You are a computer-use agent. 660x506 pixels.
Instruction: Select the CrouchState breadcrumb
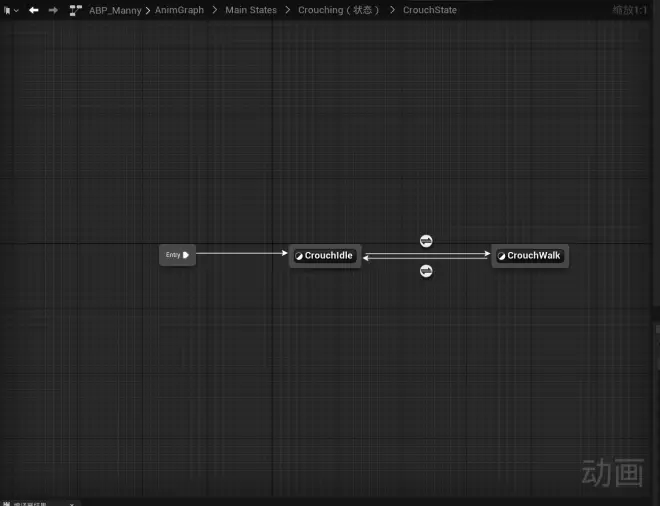430,10
